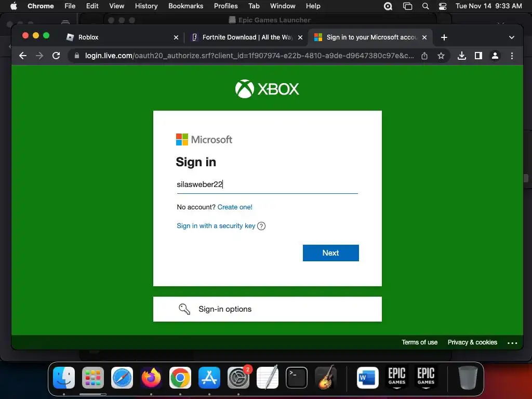Open a new tab with the plus button
This screenshot has width=532, height=399.
(x=444, y=37)
